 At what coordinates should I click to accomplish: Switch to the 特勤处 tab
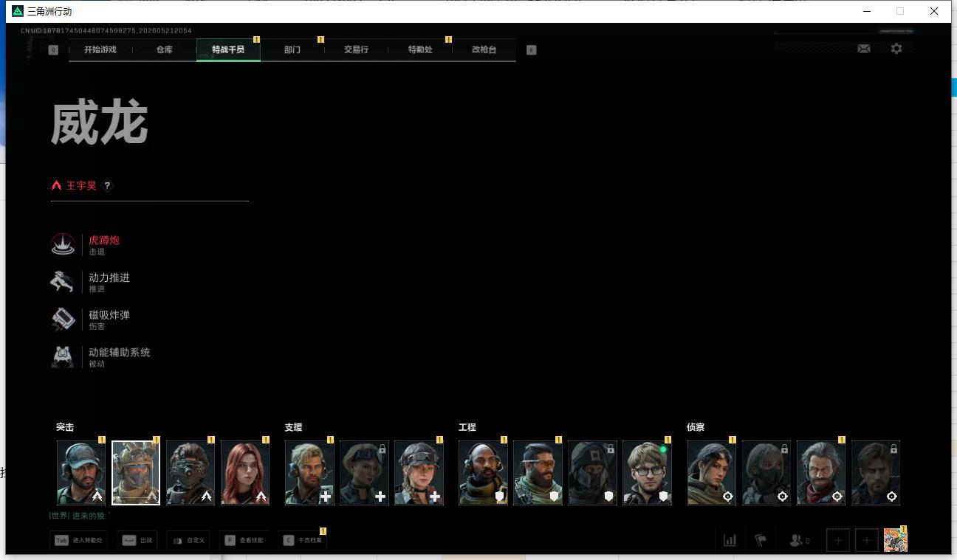420,50
